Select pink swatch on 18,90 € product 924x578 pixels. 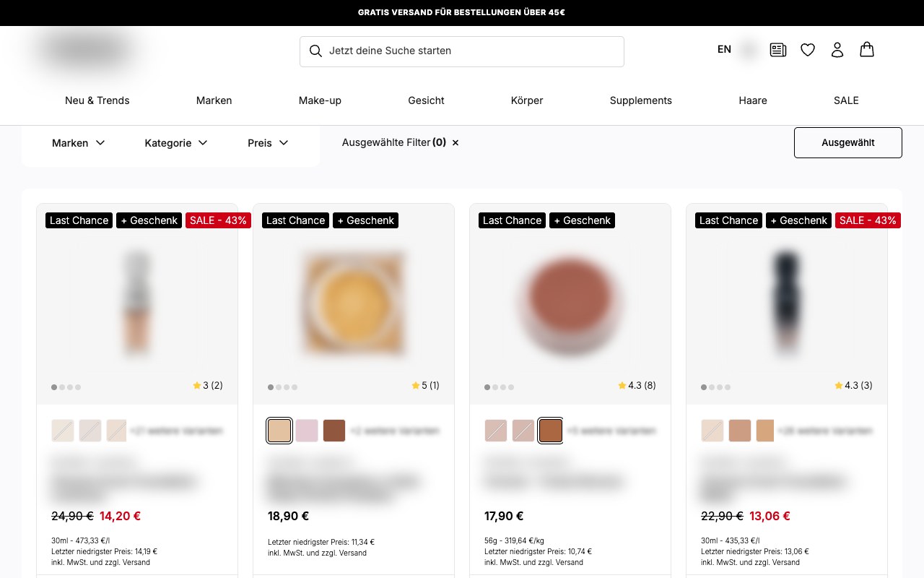(307, 431)
